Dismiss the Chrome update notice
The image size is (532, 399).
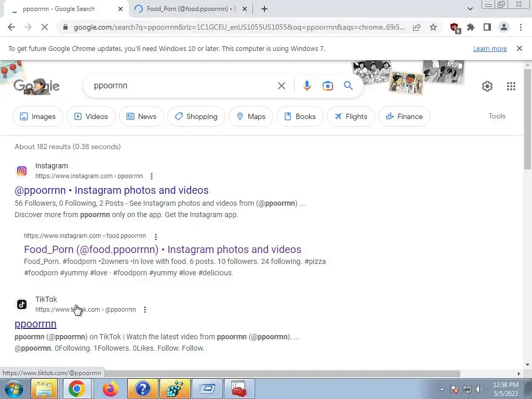tap(519, 48)
